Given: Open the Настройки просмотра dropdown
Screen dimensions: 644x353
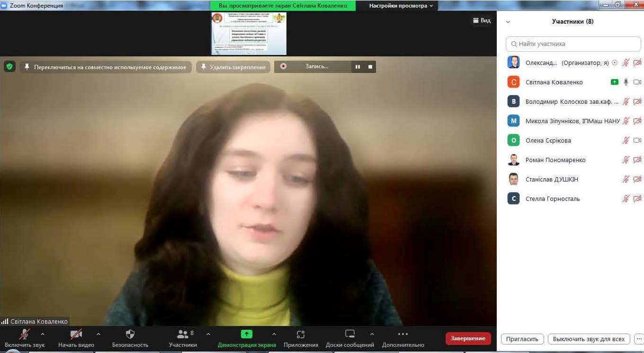Looking at the screenshot, I should (401, 6).
